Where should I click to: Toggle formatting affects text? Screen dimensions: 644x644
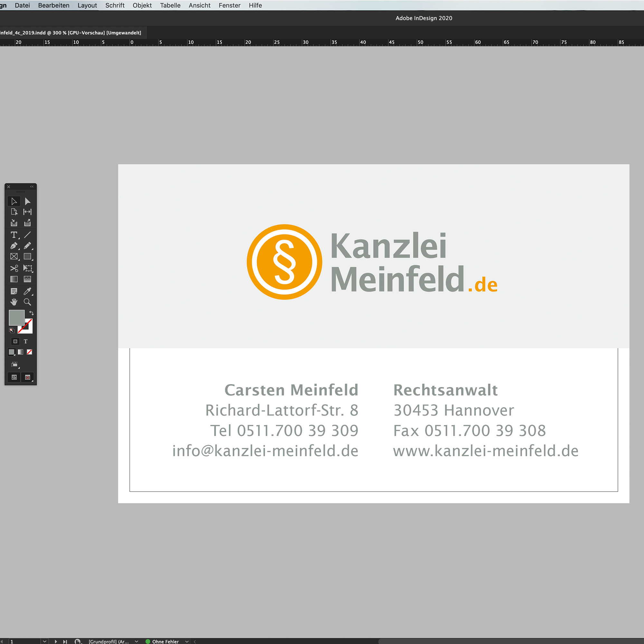tap(26, 341)
